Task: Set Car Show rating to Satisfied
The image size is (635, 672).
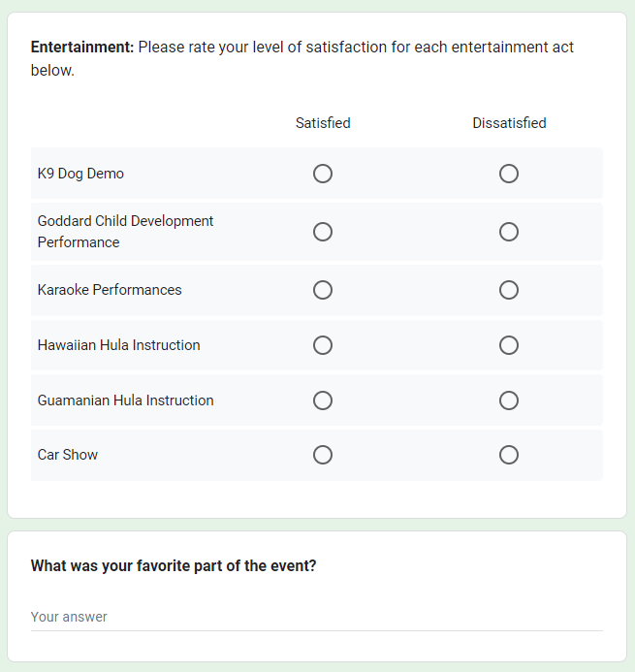Action: 323,455
